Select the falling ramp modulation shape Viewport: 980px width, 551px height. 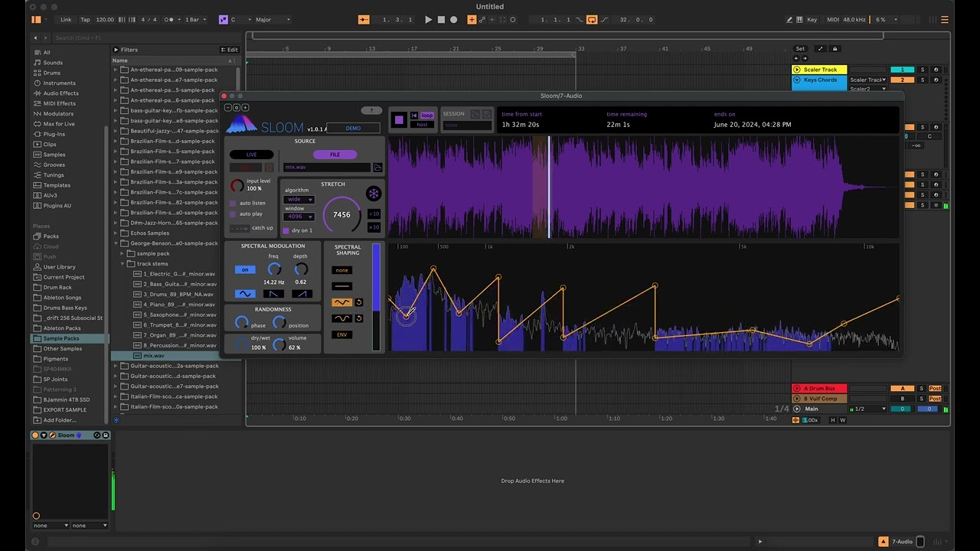pos(273,294)
